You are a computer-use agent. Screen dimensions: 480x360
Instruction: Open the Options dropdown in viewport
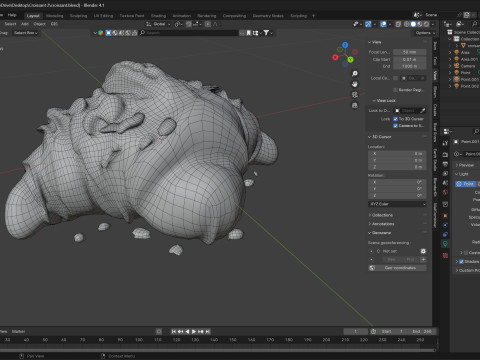pyautogui.click(x=425, y=33)
